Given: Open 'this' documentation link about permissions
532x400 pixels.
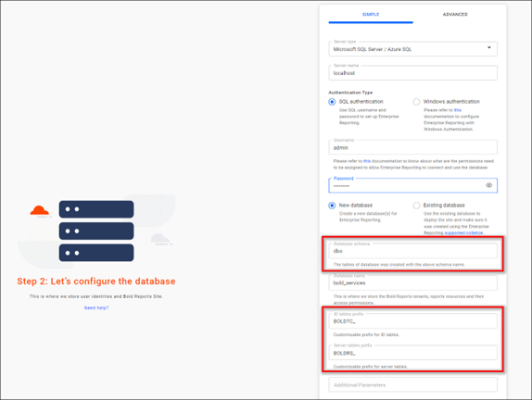Looking at the screenshot, I should pos(367,161).
